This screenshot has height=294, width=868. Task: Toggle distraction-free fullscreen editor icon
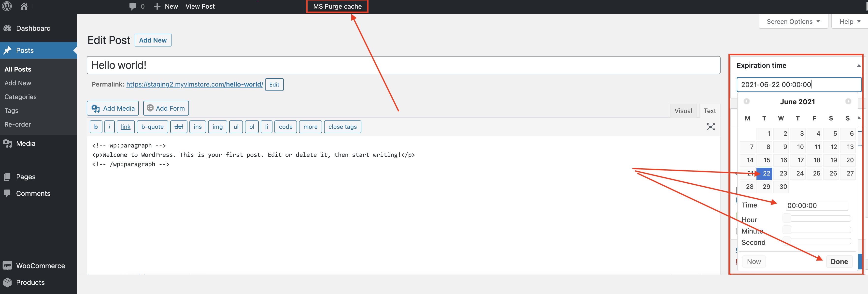click(x=710, y=127)
